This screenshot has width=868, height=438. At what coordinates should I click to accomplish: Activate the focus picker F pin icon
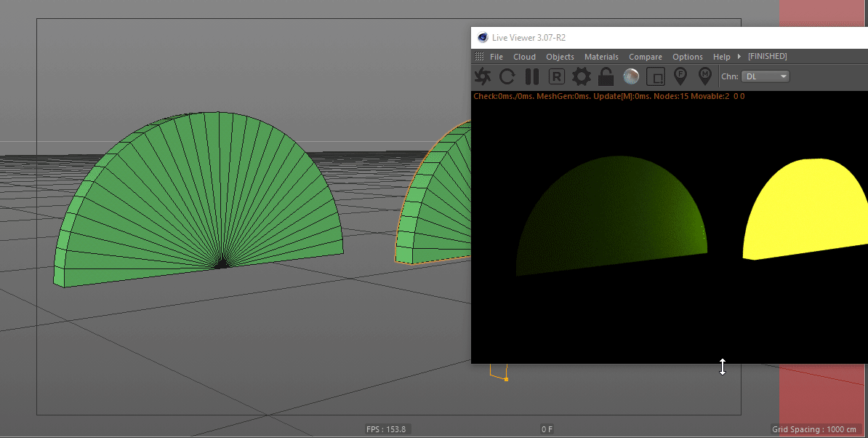[x=680, y=76]
